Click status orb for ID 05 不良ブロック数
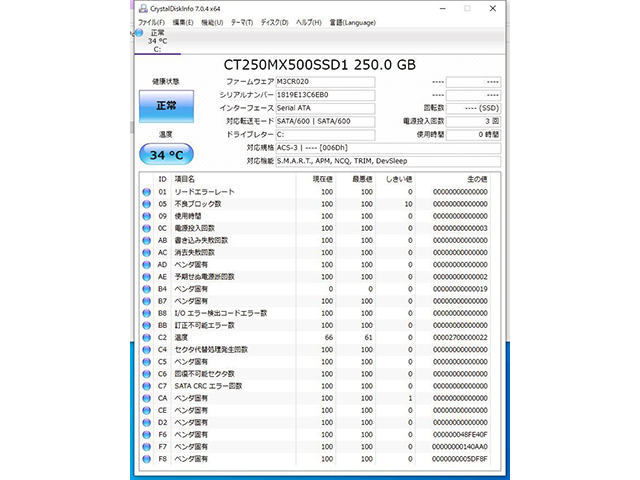Viewport: 640px width, 480px height. click(147, 204)
